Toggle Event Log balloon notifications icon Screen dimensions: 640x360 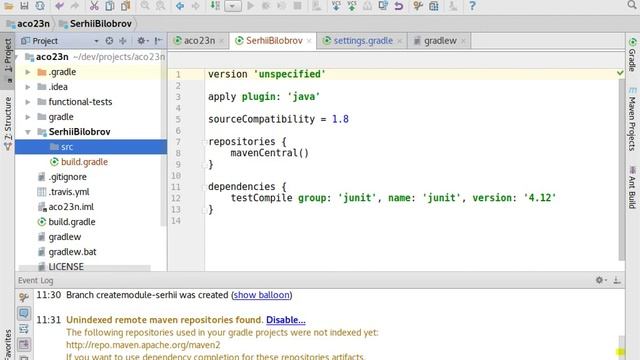click(x=24, y=313)
